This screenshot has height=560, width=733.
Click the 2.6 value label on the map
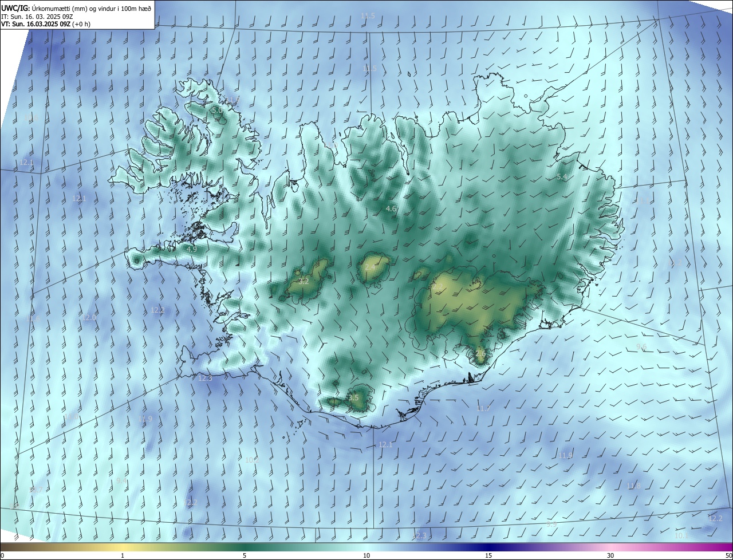click(480, 354)
